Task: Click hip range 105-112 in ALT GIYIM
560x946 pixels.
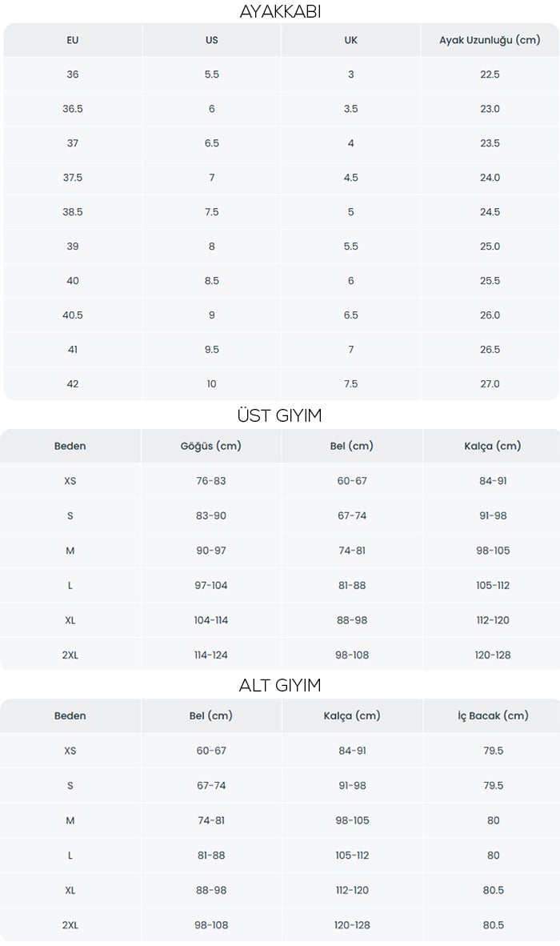Action: click(x=352, y=856)
